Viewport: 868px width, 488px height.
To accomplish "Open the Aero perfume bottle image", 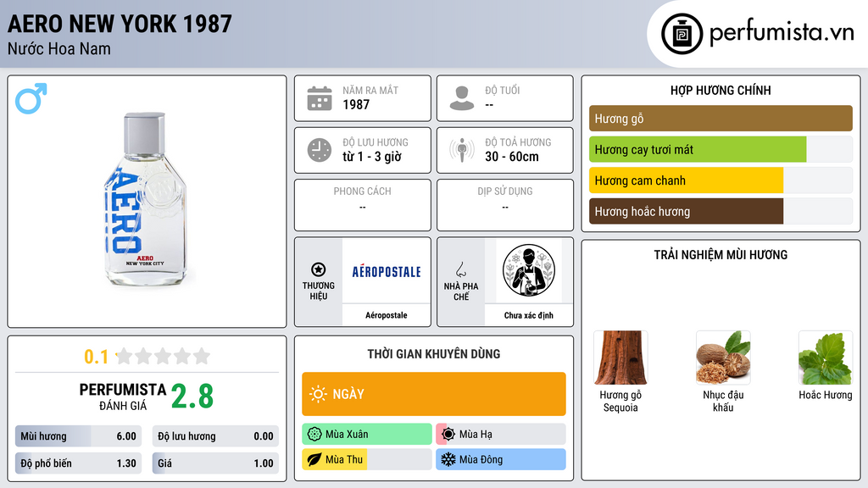I will (x=146, y=199).
